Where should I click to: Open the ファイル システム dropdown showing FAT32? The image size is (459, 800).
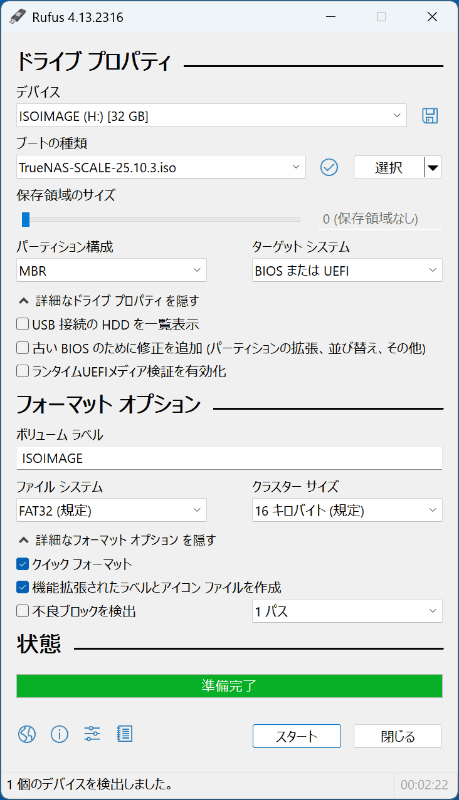pyautogui.click(x=111, y=510)
